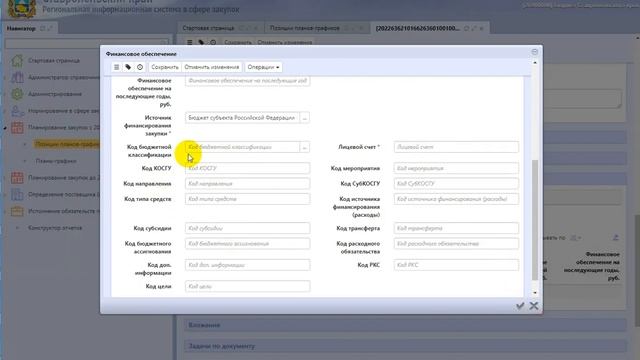The height and width of the screenshot is (360, 640).
Task: Click the tag icon in dialog toolbar
Action: coord(128,67)
